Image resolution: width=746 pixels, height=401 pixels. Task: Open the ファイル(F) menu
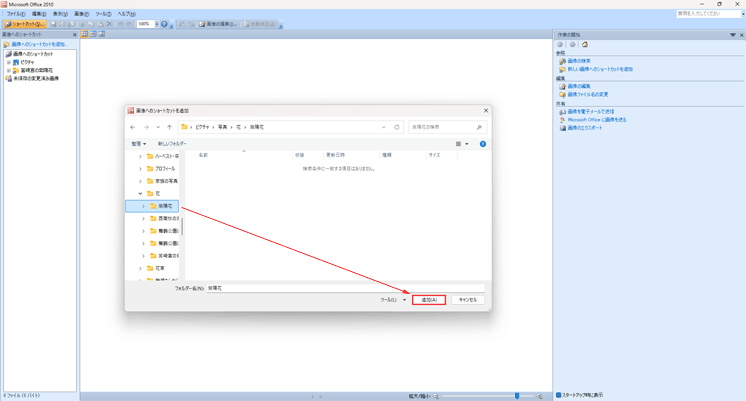pos(15,14)
